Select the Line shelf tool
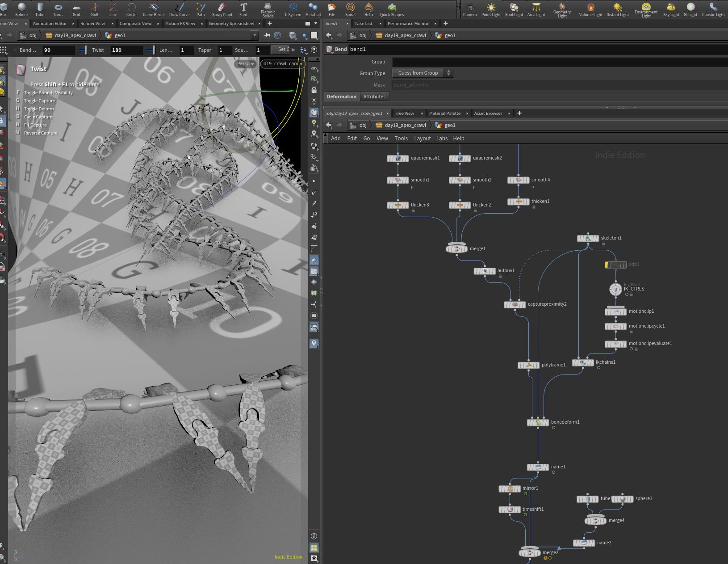Screen dimensions: 728x564 [113, 9]
